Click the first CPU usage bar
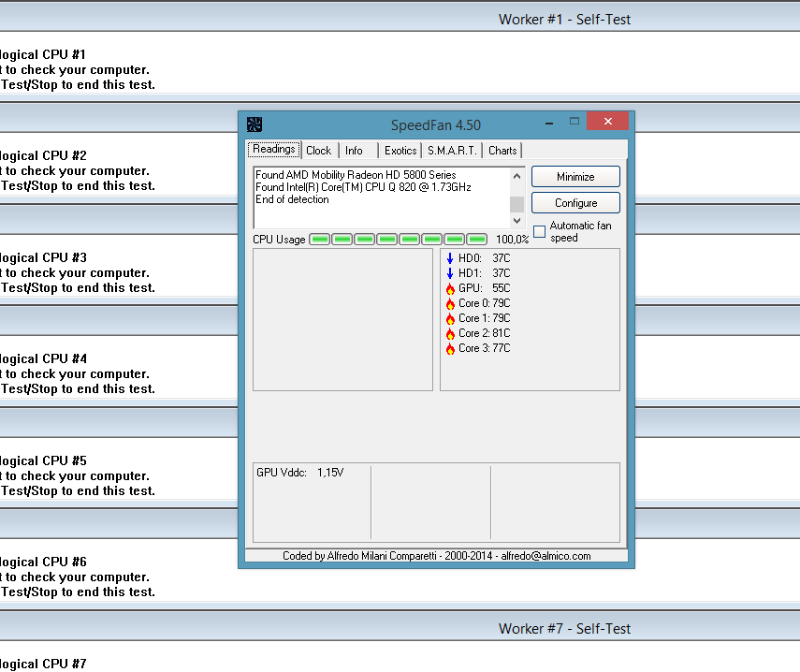Image resolution: width=800 pixels, height=672 pixels. tap(320, 240)
